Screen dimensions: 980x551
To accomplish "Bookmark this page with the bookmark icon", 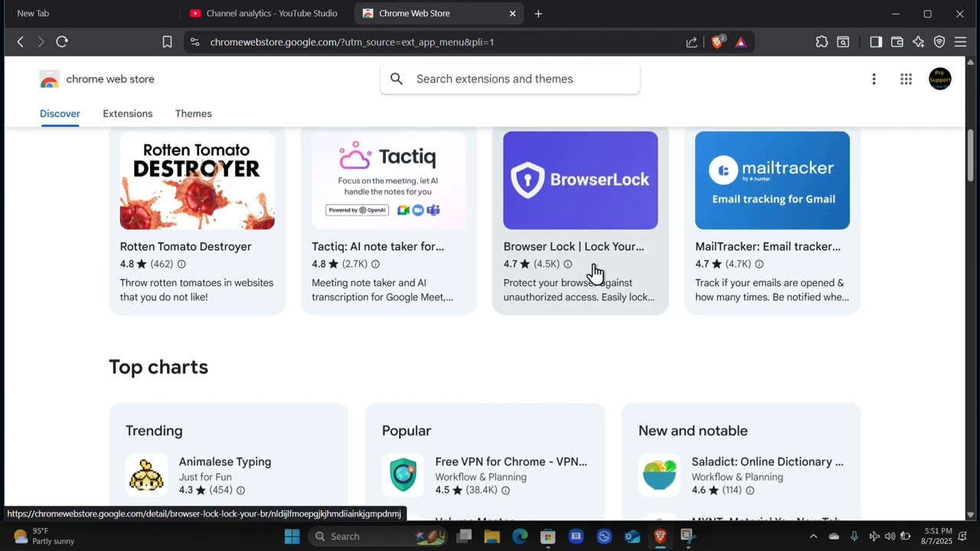I will [x=167, y=42].
